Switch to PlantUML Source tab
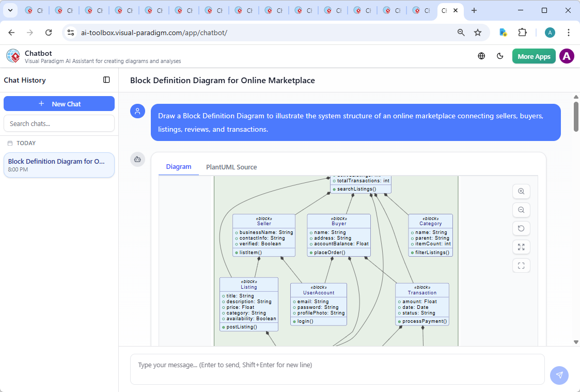 [231, 167]
